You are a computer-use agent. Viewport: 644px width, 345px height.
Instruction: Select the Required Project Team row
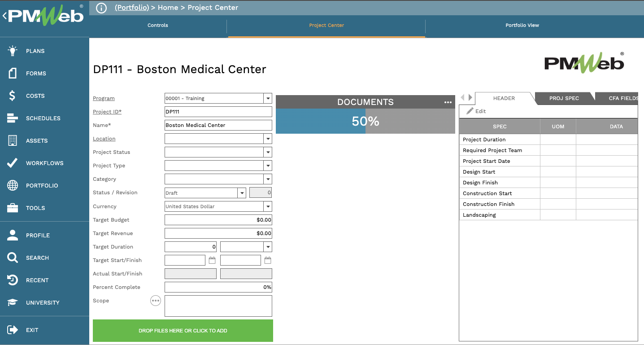[548, 150]
